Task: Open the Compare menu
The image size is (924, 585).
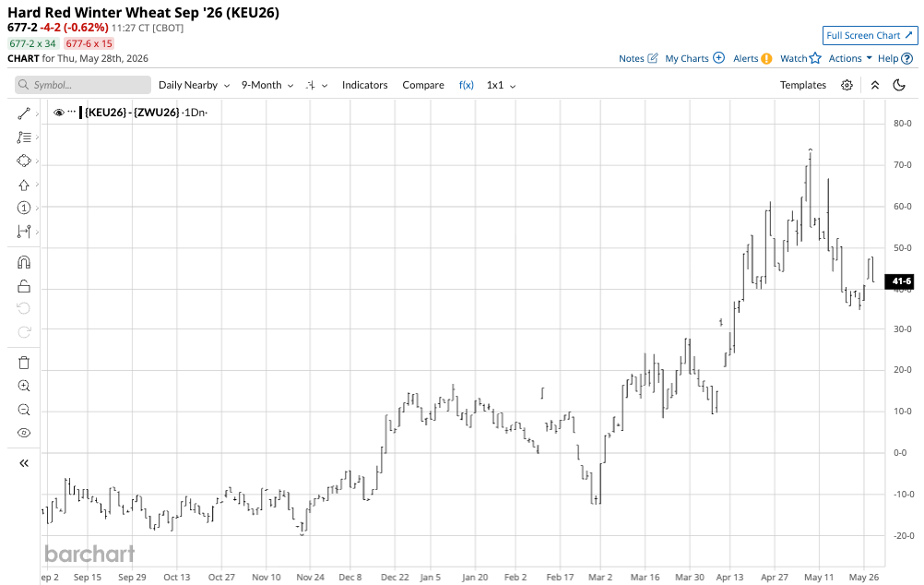Action: pos(423,85)
